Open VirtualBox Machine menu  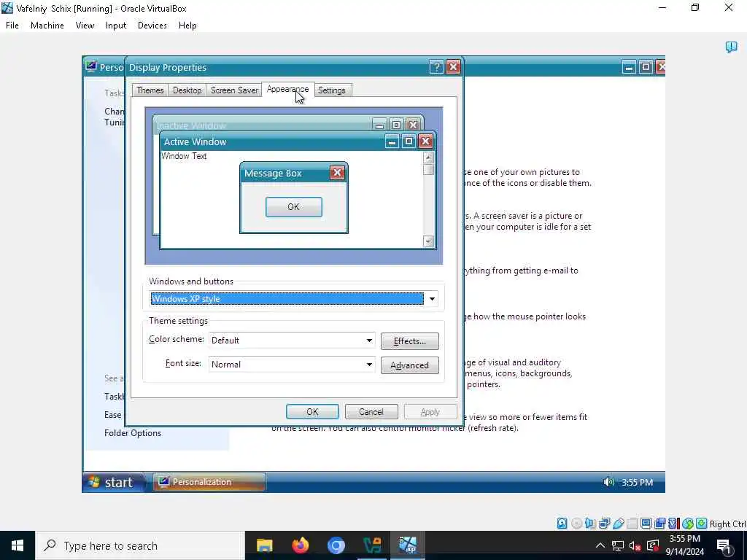pos(47,26)
